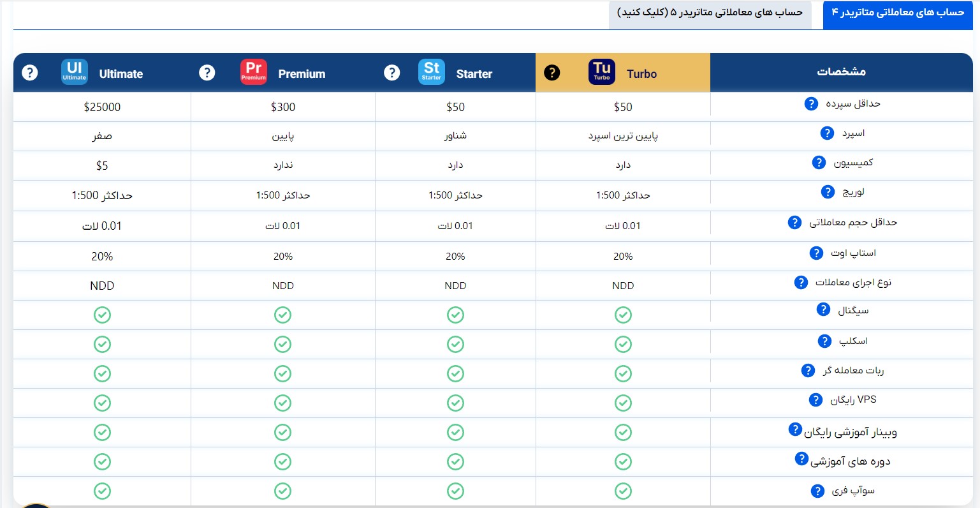Click the $5 commission cell under Ultimate
This screenshot has width=980, height=508.
102,166
